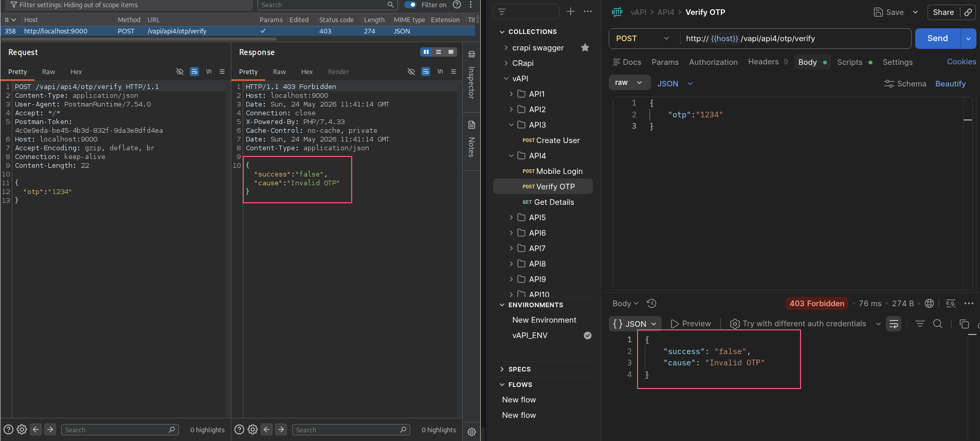
Task: Click the Burp history search magnifier icon
Action: (391, 5)
